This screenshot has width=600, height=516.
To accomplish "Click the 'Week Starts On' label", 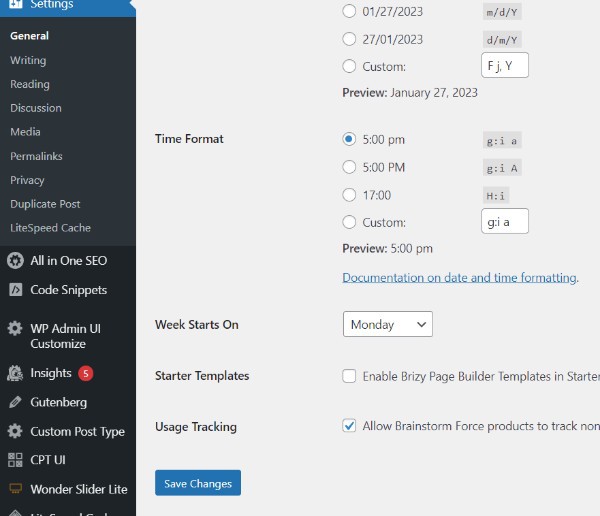I will pyautogui.click(x=197, y=325).
